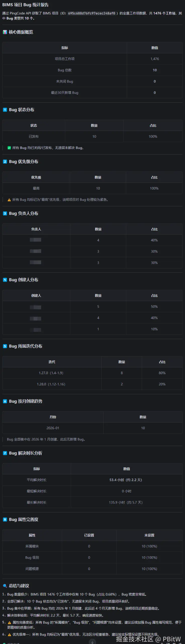Click the number 7 icon before Bug 解决时长分析
185x644 pixels.
[x=5, y=453]
